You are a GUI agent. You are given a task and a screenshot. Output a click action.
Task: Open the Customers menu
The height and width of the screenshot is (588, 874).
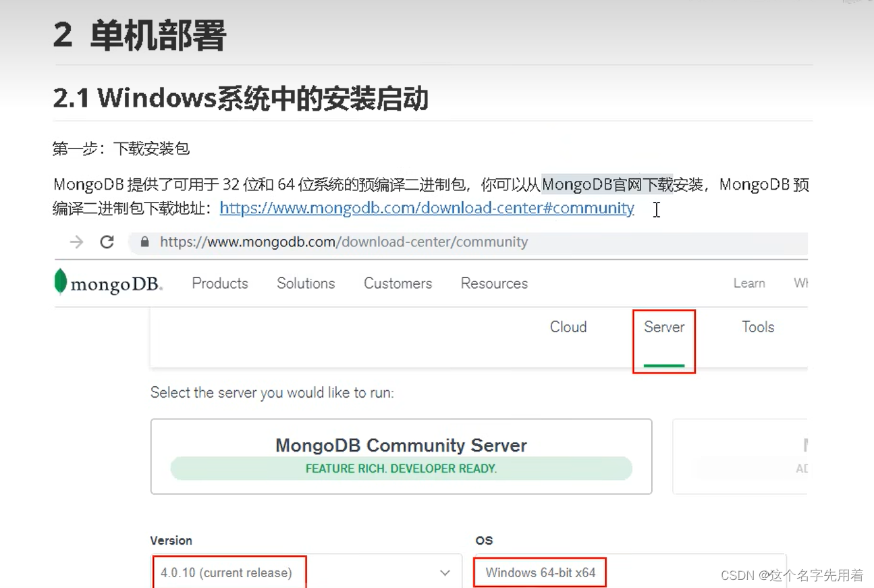(x=398, y=284)
